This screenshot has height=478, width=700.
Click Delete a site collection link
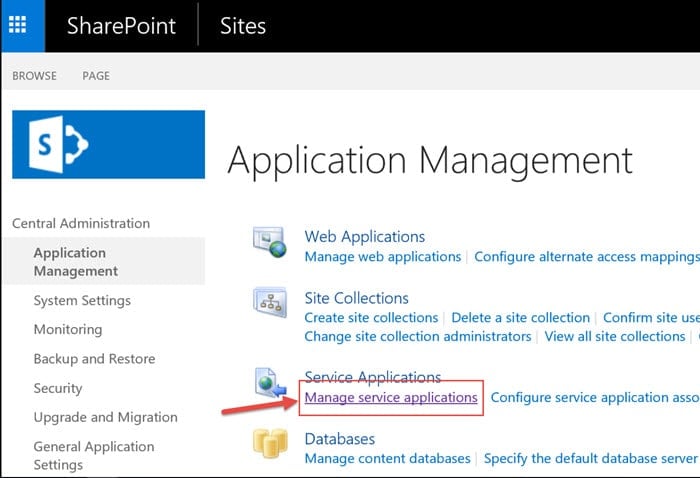click(x=521, y=318)
